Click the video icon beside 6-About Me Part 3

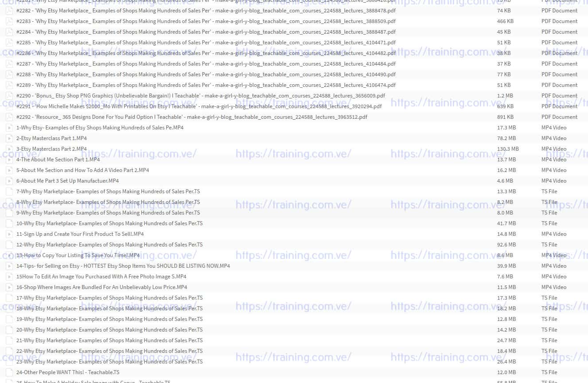(9, 181)
